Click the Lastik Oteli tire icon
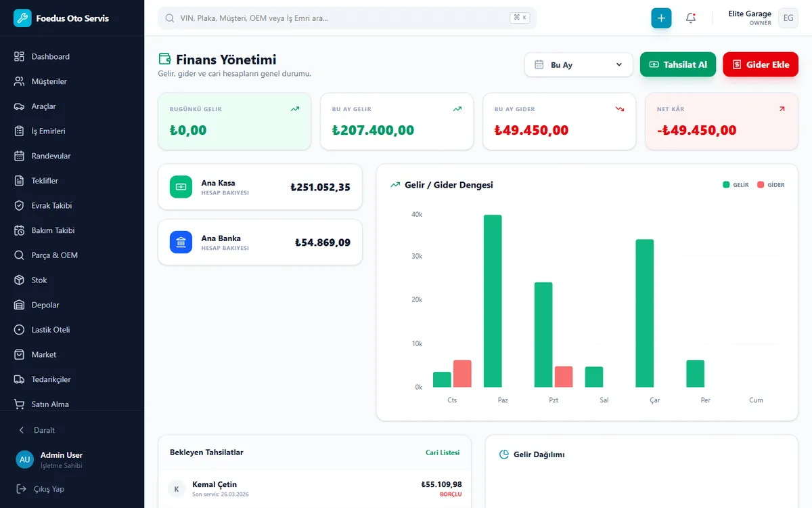This screenshot has height=508, width=812. (x=19, y=330)
